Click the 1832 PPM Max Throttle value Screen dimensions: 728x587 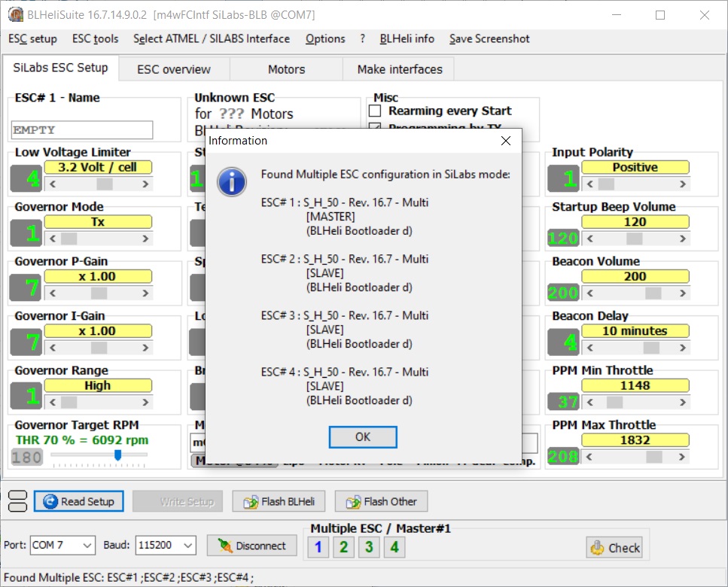click(635, 440)
